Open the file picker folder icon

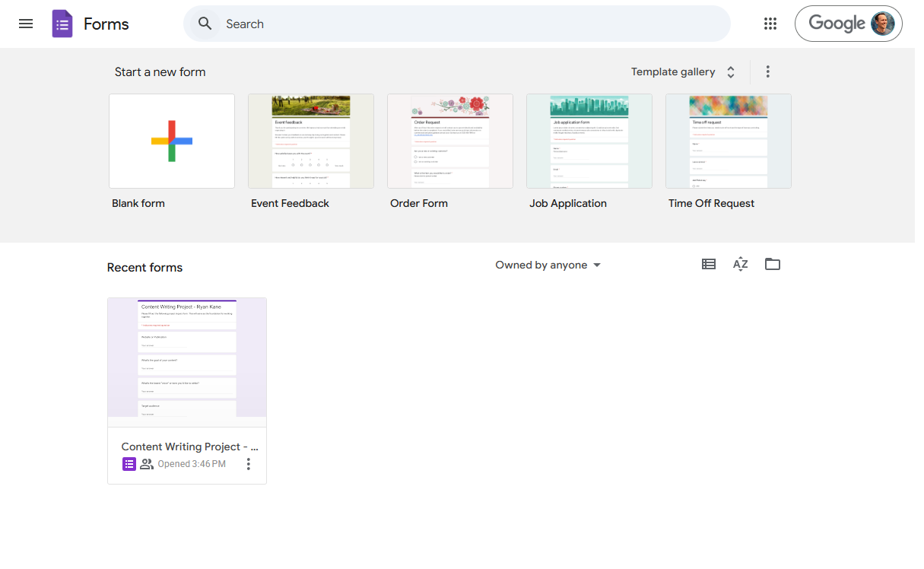[772, 264]
